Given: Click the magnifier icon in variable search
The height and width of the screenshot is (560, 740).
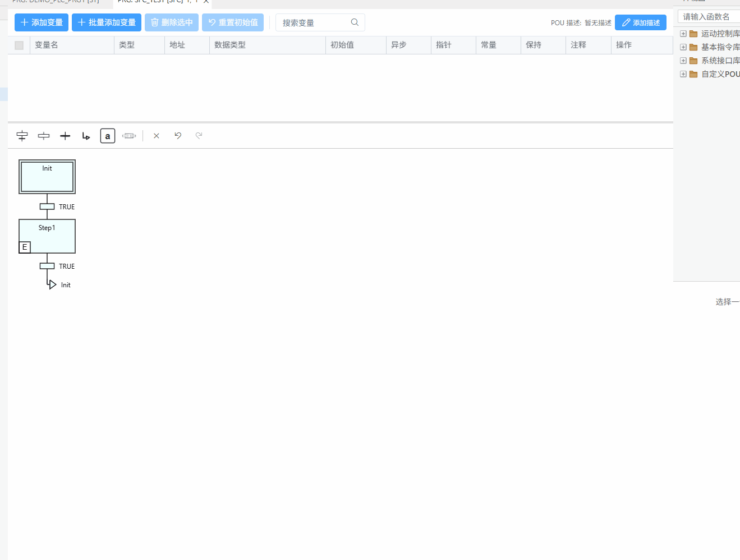Looking at the screenshot, I should [x=355, y=22].
